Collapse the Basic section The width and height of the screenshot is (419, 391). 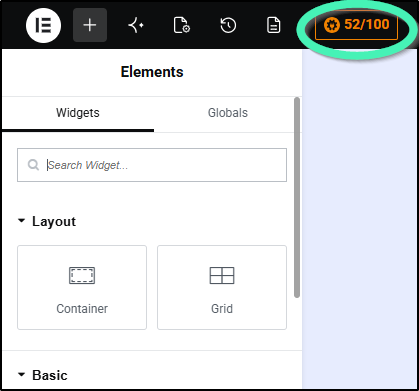[43, 375]
